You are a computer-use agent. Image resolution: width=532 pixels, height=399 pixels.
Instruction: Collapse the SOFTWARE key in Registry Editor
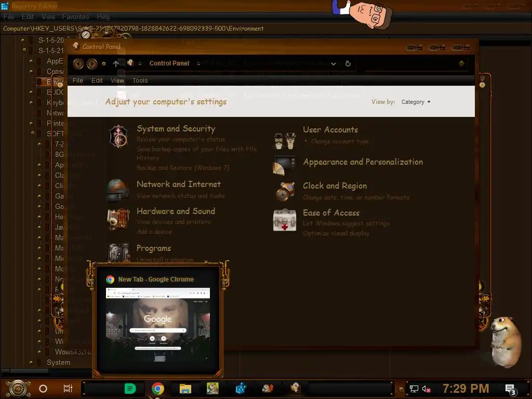point(33,134)
